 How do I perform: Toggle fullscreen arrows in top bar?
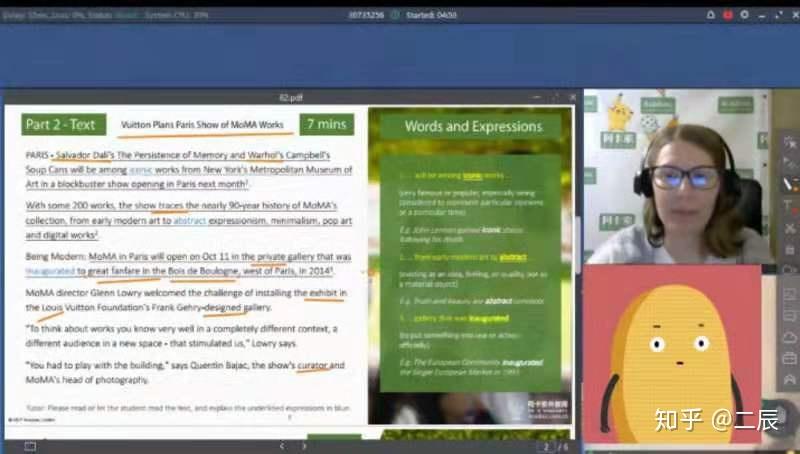pyautogui.click(x=779, y=15)
